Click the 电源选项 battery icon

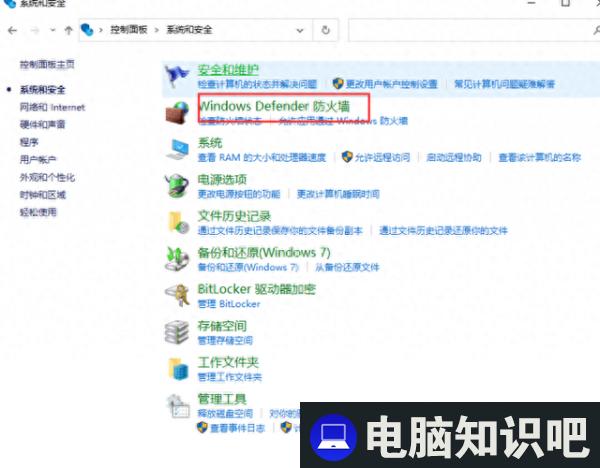click(x=176, y=186)
